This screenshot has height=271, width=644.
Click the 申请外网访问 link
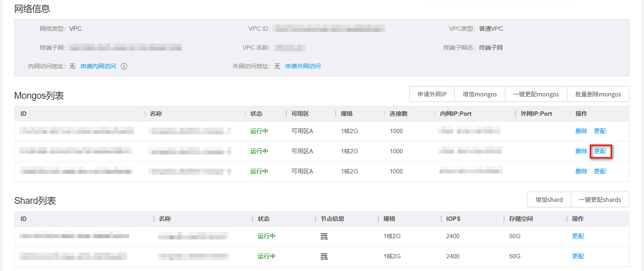[303, 66]
